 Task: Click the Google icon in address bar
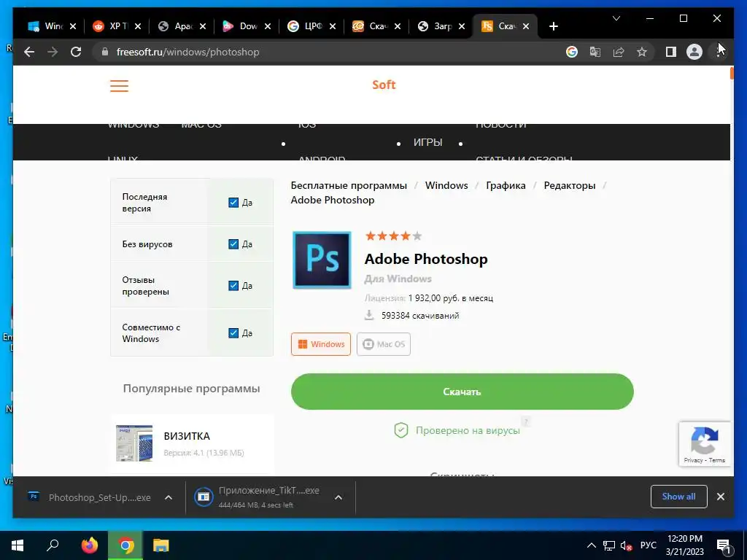[x=572, y=52]
